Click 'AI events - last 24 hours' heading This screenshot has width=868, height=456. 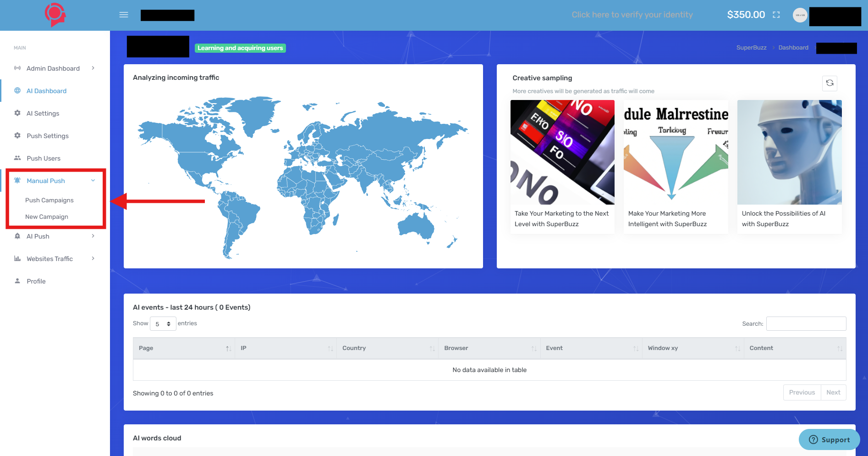pos(192,307)
